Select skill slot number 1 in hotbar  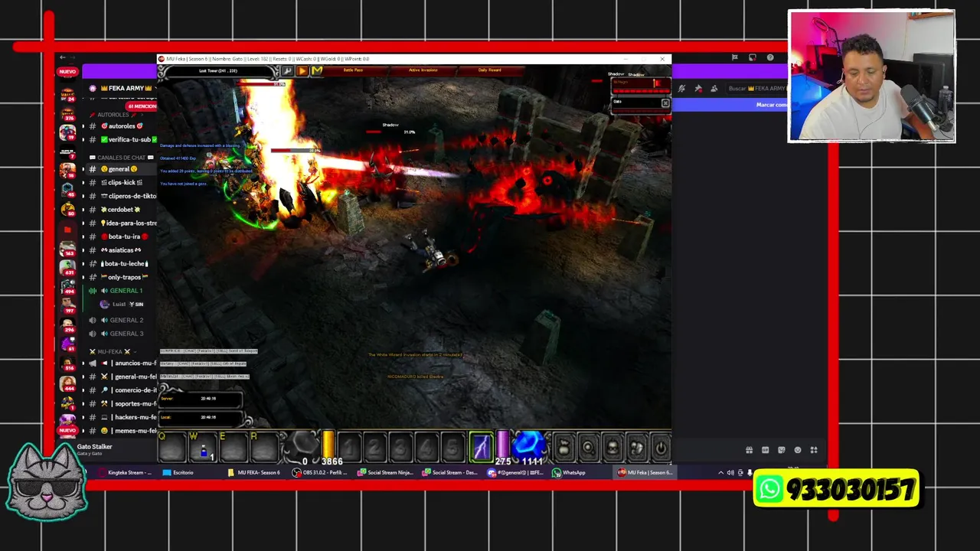coord(348,447)
